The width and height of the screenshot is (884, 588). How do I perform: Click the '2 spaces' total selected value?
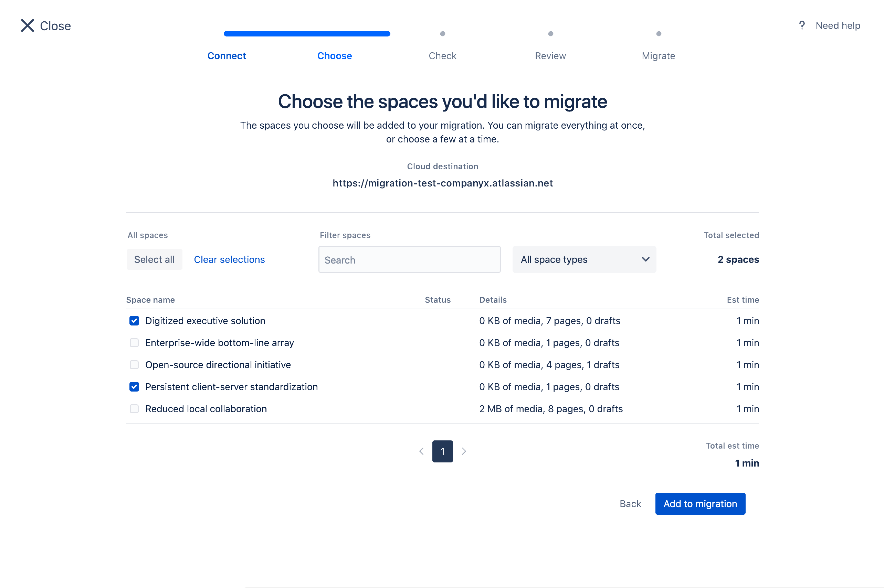click(738, 259)
